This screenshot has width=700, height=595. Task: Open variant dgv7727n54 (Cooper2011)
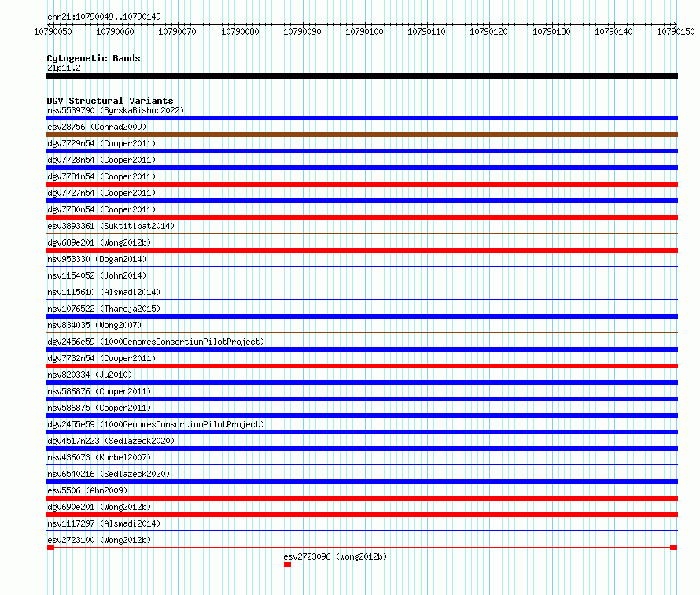pos(101,193)
